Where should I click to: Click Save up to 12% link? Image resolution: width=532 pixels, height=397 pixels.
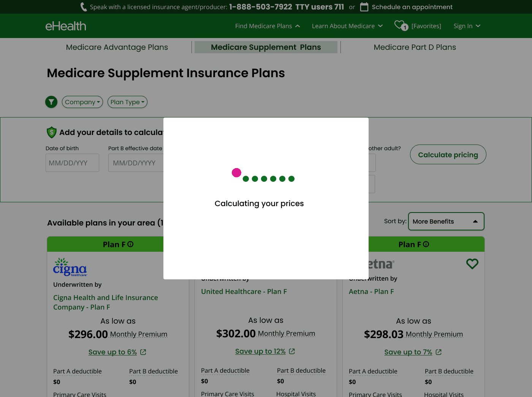point(260,351)
